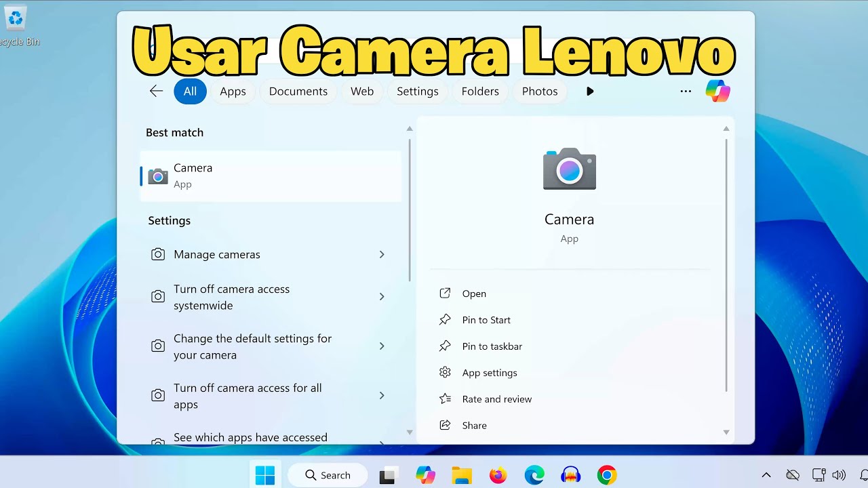Click the small Camera icon in best match
868x488 pixels.
pyautogui.click(x=158, y=176)
